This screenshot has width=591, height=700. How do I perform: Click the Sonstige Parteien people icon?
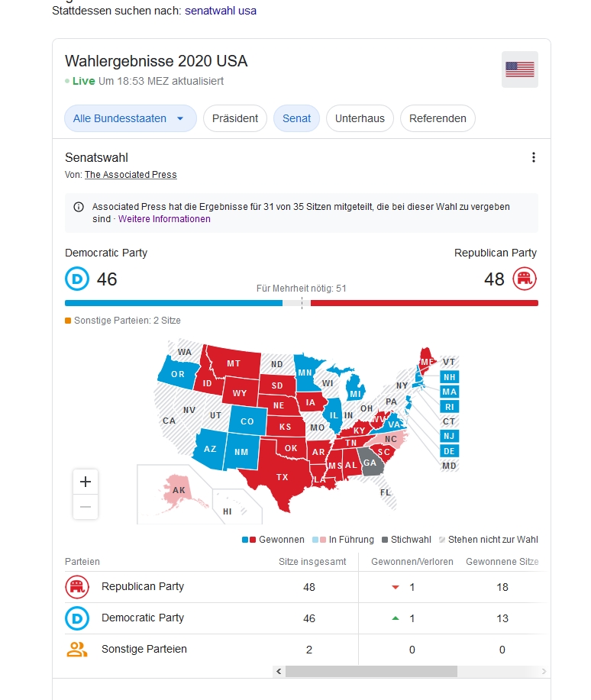point(77,650)
